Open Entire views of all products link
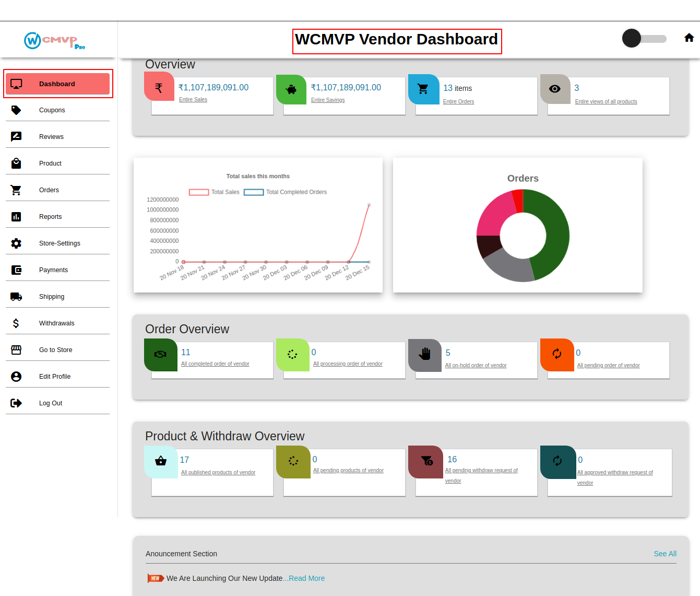Viewport: 700px width, 596px height. 606,102
